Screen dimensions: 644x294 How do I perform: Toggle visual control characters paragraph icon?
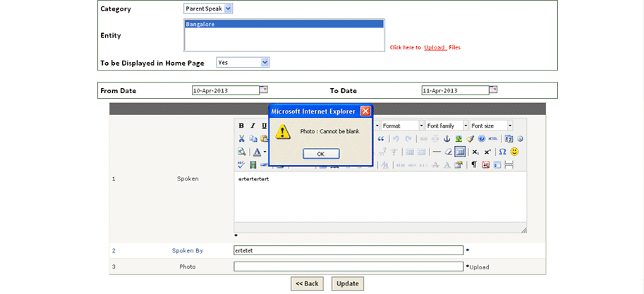[473, 165]
